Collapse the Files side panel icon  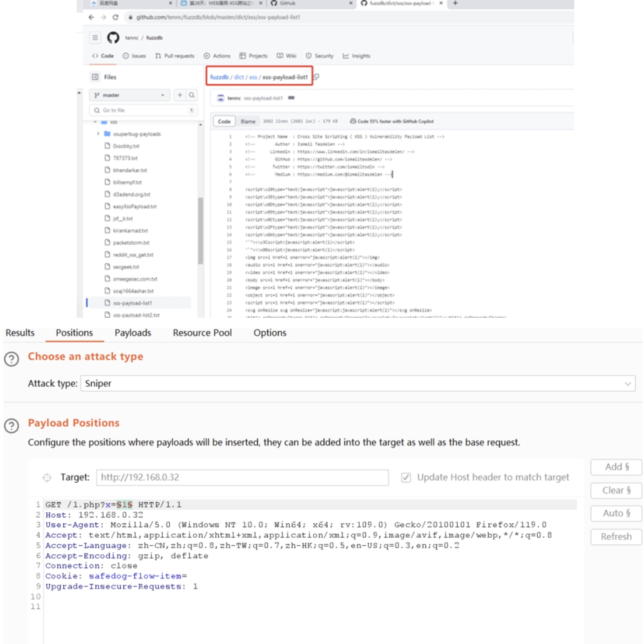[95, 77]
